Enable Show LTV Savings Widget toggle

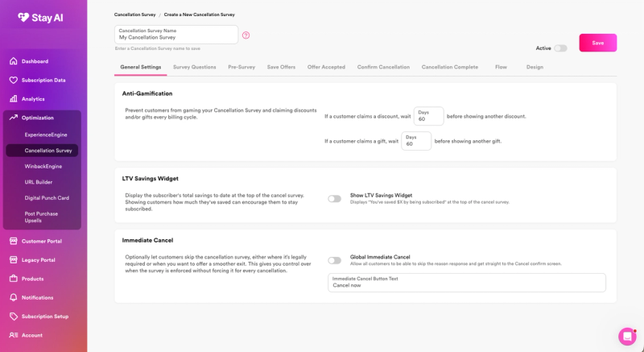[334, 199]
